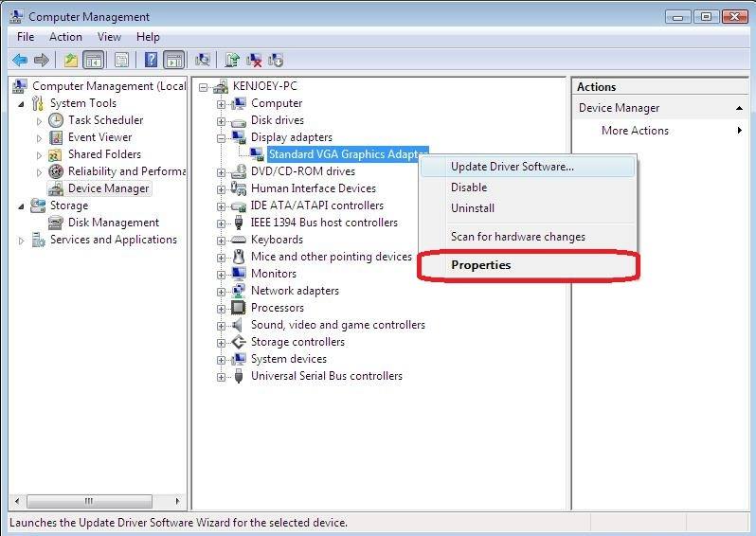
Task: Toggle the Show/Hide Action Pane button
Action: pyautogui.click(x=173, y=60)
